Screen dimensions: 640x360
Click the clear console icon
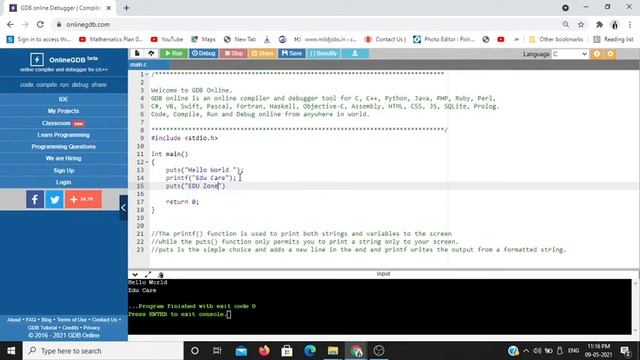[x=161, y=275]
